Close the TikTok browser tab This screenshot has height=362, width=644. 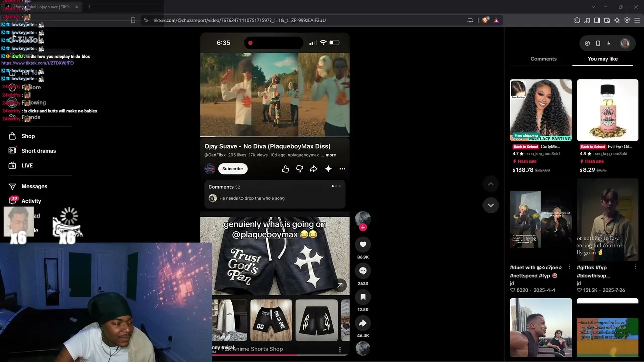[77, 7]
